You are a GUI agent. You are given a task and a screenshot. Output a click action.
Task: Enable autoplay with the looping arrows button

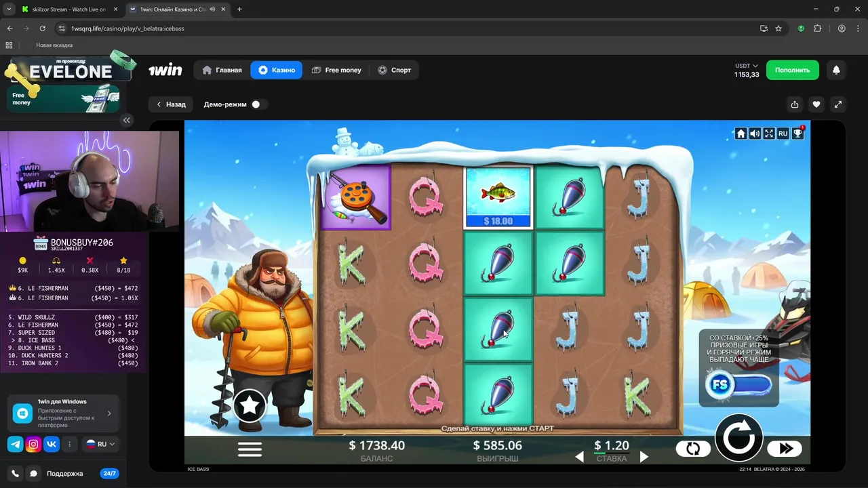693,449
